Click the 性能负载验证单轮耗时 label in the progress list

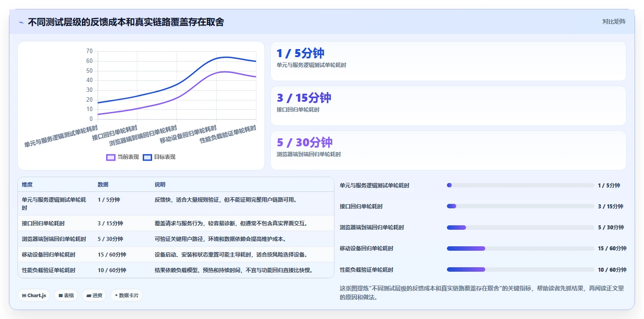click(367, 270)
